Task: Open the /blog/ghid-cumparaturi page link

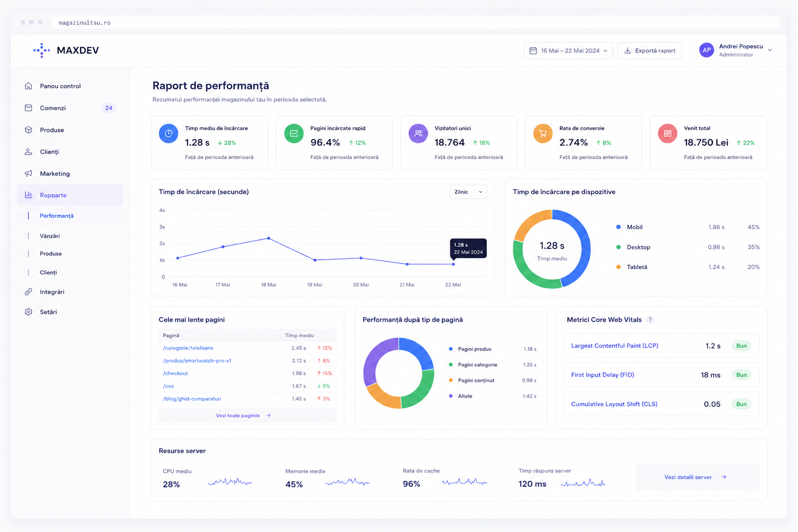Action: (x=192, y=399)
